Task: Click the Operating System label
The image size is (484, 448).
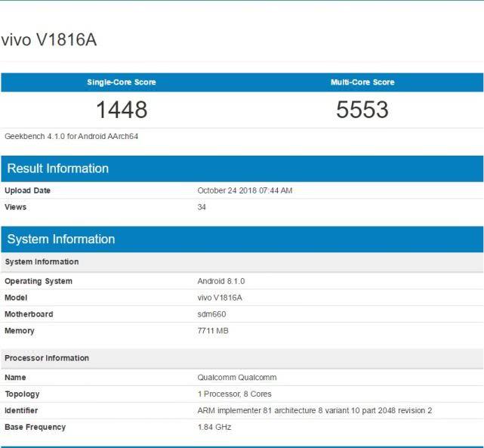Action: point(39,281)
